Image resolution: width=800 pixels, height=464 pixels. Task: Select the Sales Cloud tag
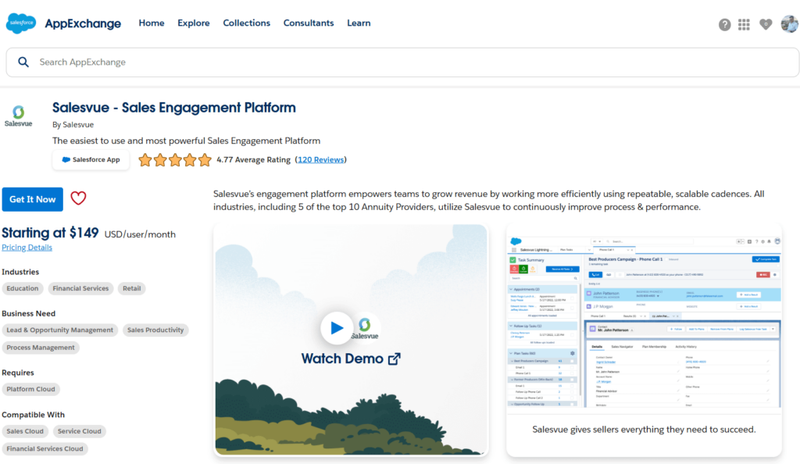pos(25,431)
